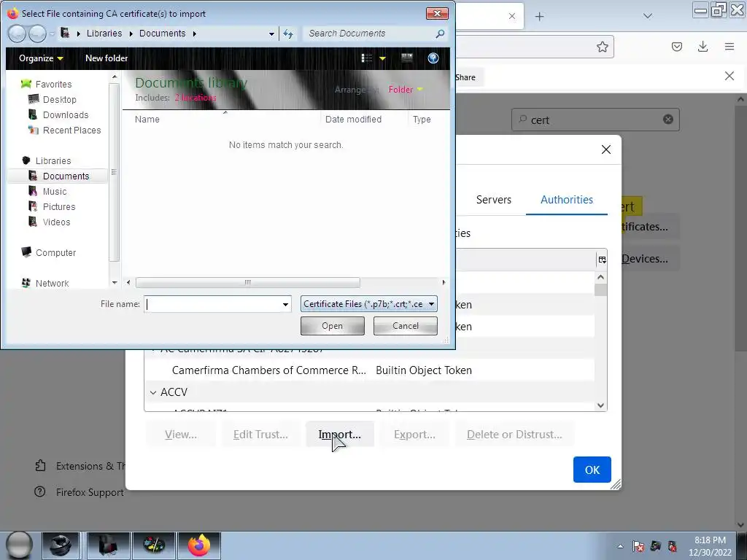Click Windows Start orb

19,545
